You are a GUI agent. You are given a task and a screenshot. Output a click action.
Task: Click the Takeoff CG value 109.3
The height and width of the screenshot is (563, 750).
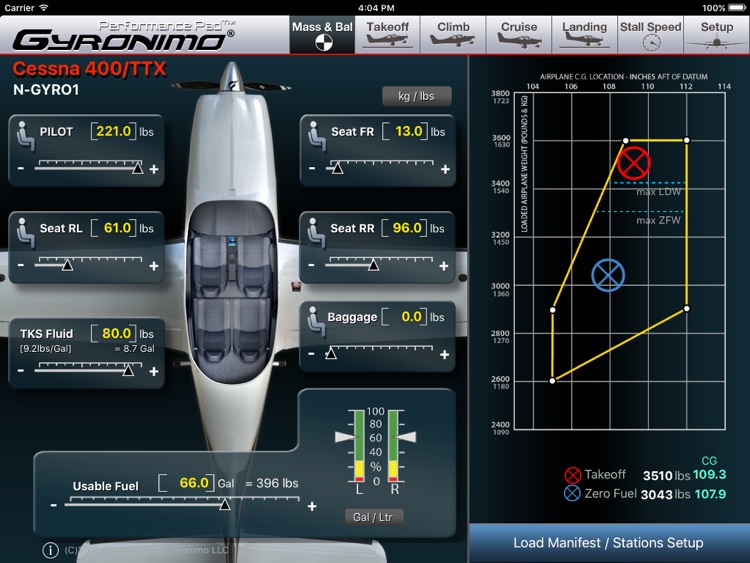[709, 475]
